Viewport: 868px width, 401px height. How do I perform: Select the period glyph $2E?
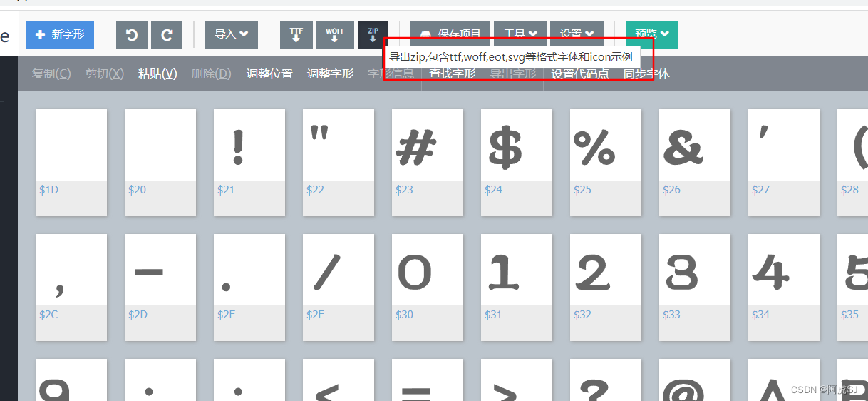(249, 288)
